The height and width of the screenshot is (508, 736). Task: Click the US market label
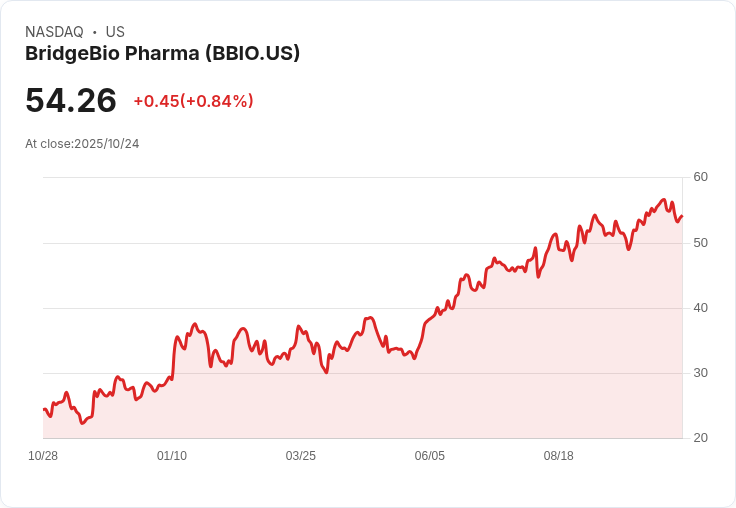115,32
